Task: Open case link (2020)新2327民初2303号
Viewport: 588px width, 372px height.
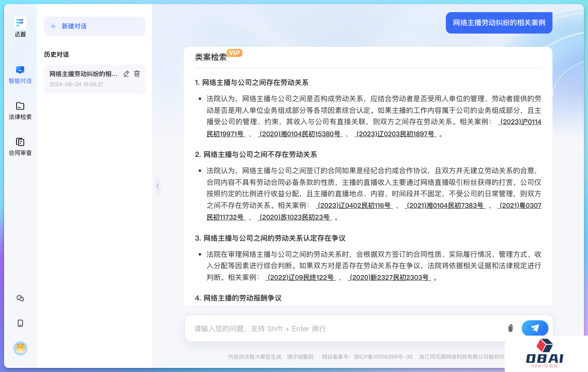Action: (x=389, y=277)
